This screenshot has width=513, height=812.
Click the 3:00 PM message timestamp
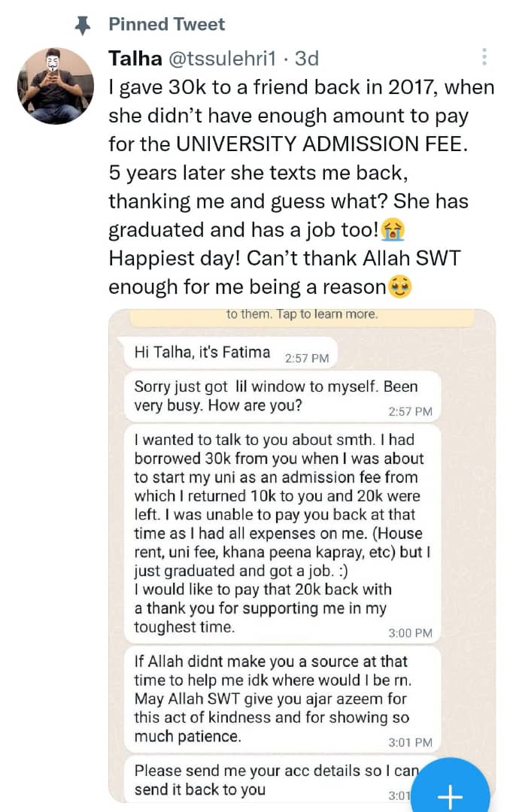coord(410,633)
